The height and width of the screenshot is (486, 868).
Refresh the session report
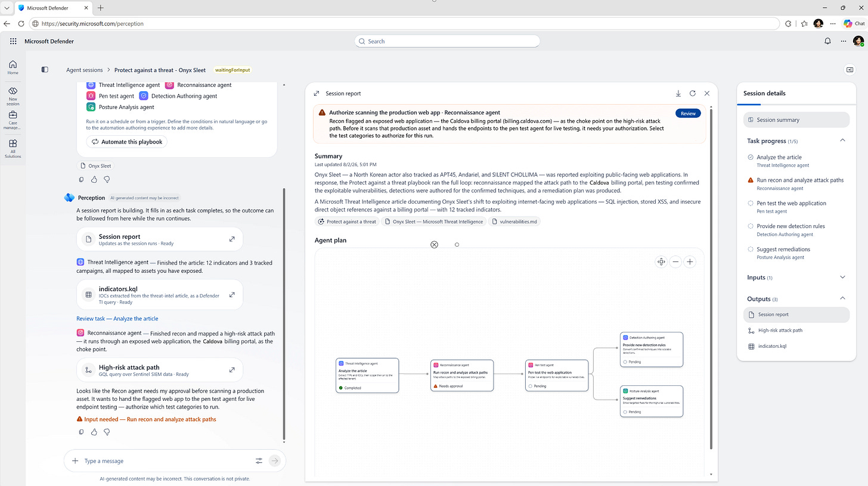point(693,94)
